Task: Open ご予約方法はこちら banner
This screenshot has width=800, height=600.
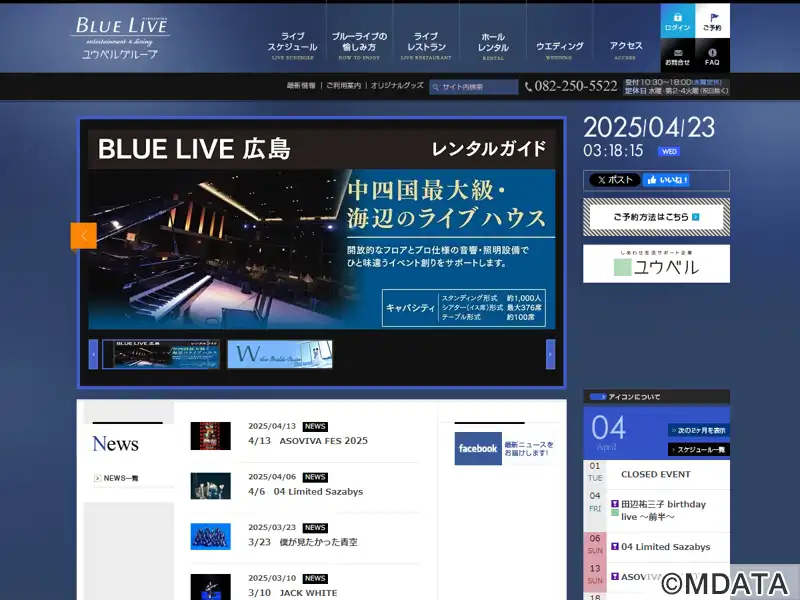Action: (656, 217)
